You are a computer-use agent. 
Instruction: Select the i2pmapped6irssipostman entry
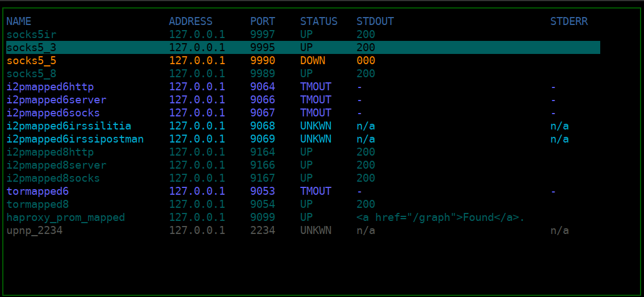(x=75, y=139)
